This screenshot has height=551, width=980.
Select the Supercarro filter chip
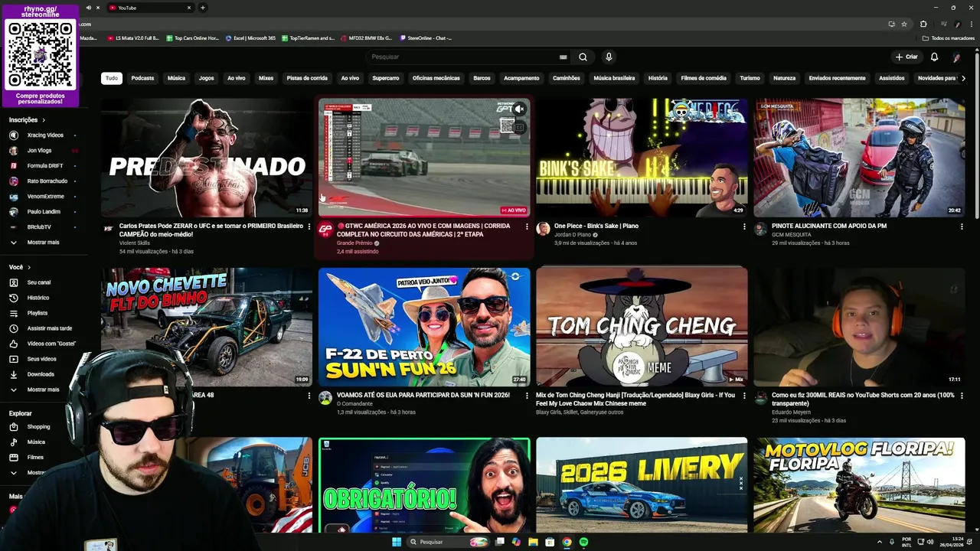(x=386, y=78)
